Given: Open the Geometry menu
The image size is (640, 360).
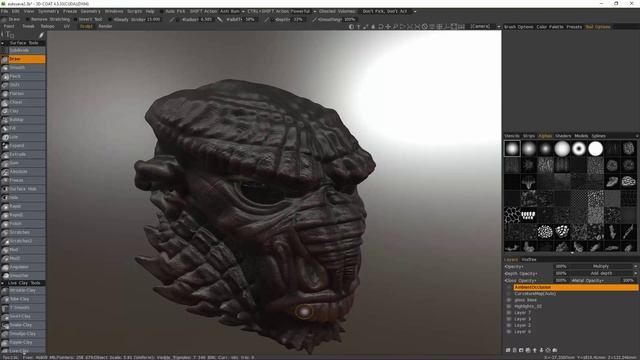Looking at the screenshot, I should [90, 11].
